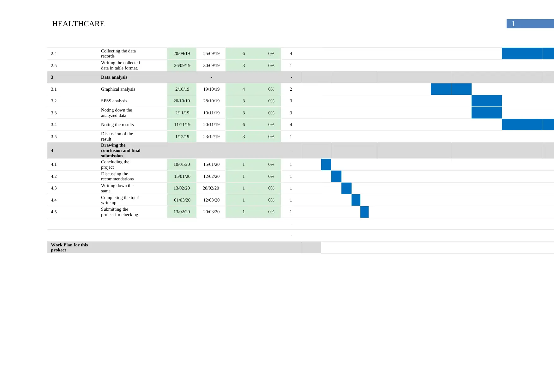
Task: Select 'Concluding the project' task
Action: coord(115,164)
